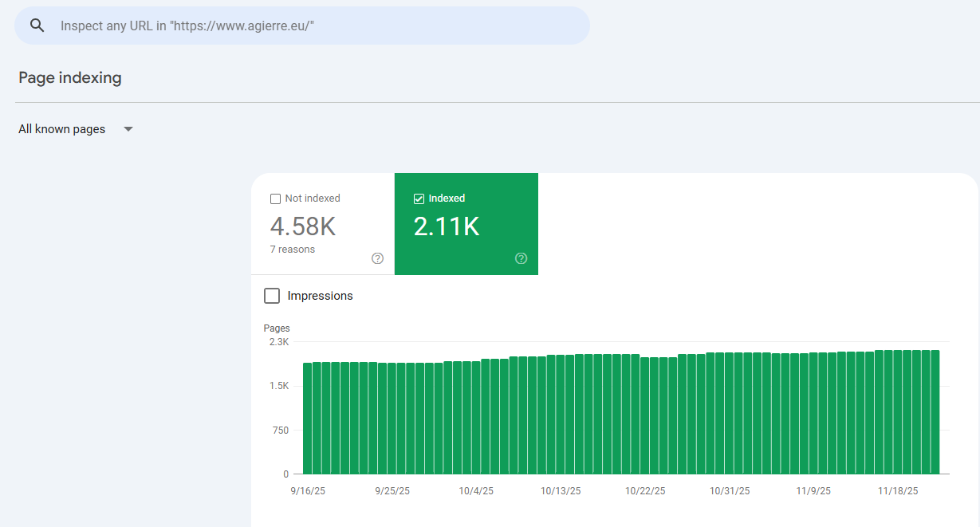Uncheck the Indexed checkbox
The height and width of the screenshot is (527, 980).
[x=419, y=199]
